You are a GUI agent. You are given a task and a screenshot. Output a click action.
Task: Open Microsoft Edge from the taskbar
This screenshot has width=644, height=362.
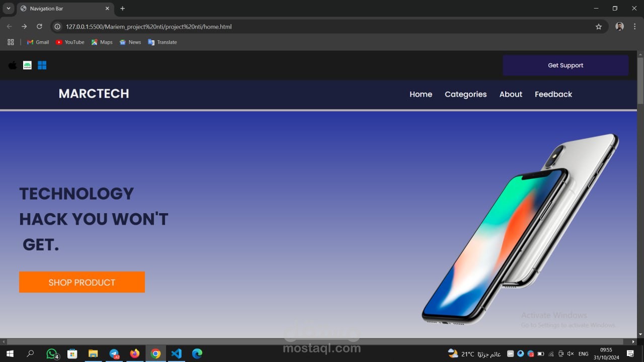coord(197,353)
